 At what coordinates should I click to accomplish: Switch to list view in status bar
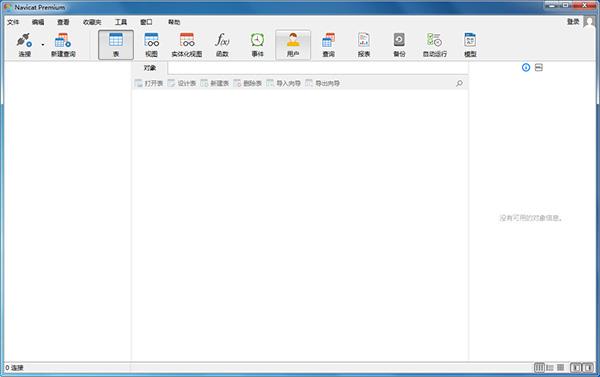pos(550,368)
